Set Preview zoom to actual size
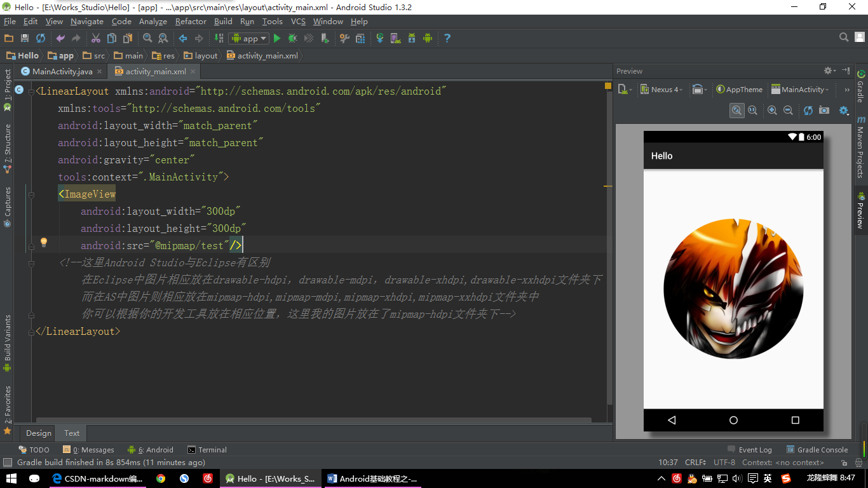Viewport: 868px width, 488px height. (x=752, y=110)
